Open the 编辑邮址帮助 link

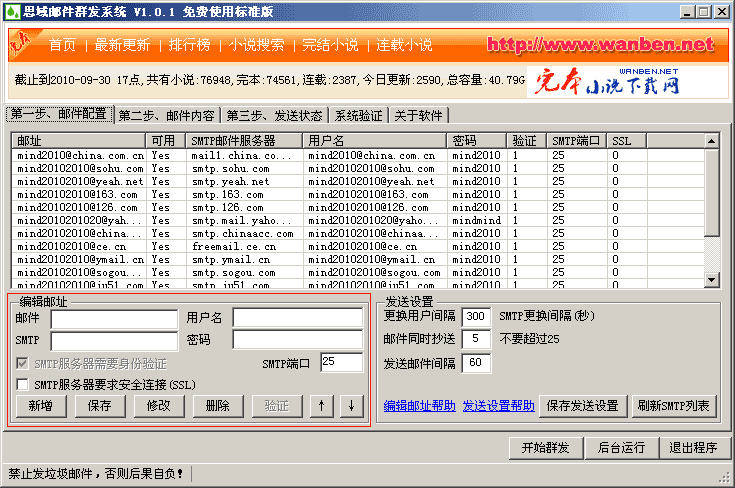(x=420, y=406)
